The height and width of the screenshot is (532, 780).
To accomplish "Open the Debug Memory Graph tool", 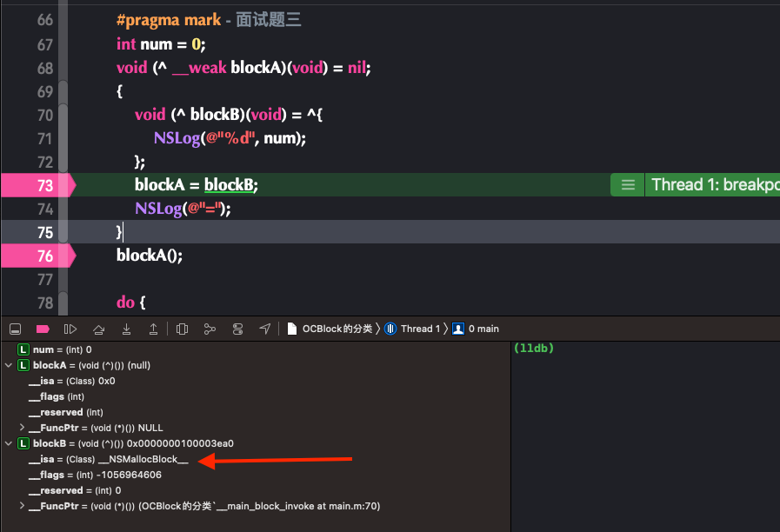I will coord(210,329).
